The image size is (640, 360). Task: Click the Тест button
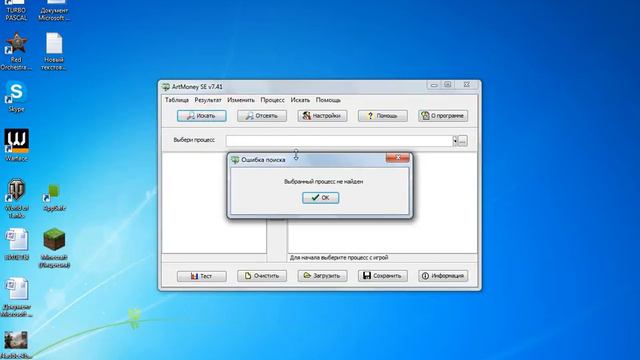202,276
